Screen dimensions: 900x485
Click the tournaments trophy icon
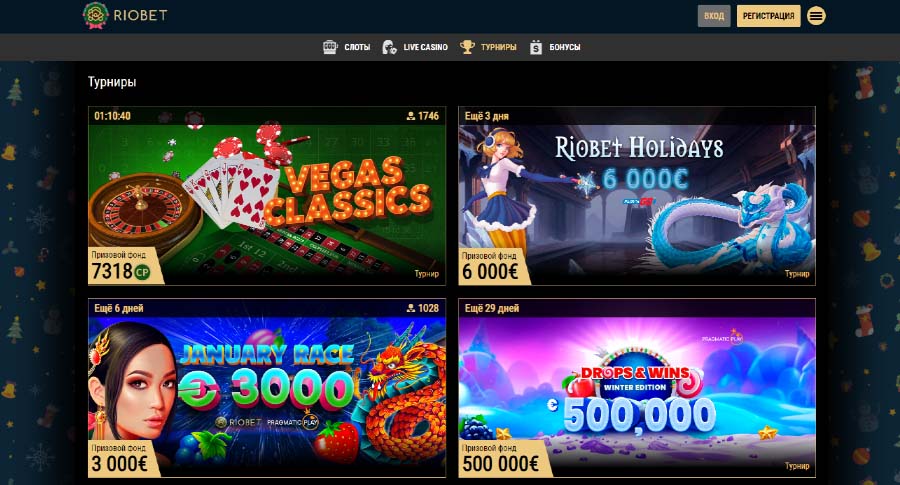point(467,47)
